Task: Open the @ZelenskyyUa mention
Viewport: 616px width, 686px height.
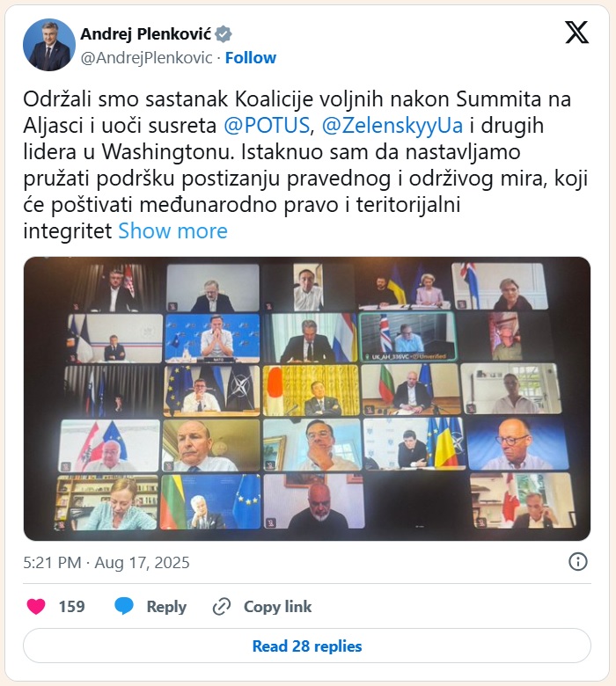Action: coord(392,126)
